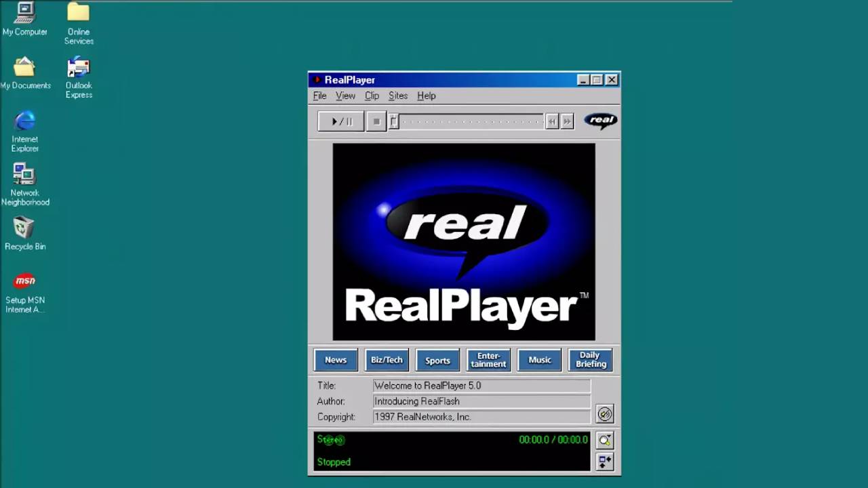Click the compact view arrows icon button
Screen dimensions: 868x488
(604, 462)
